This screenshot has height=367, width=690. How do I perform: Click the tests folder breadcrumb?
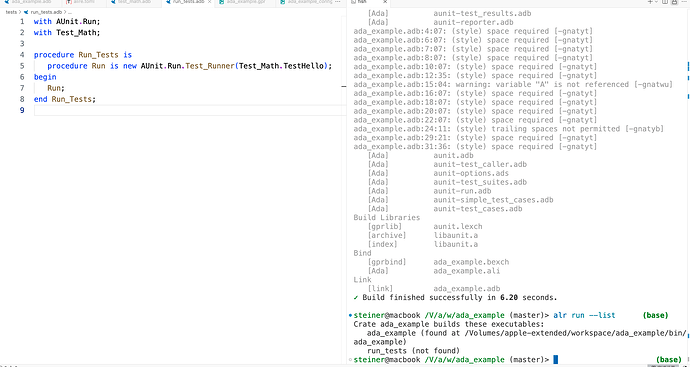pos(11,12)
